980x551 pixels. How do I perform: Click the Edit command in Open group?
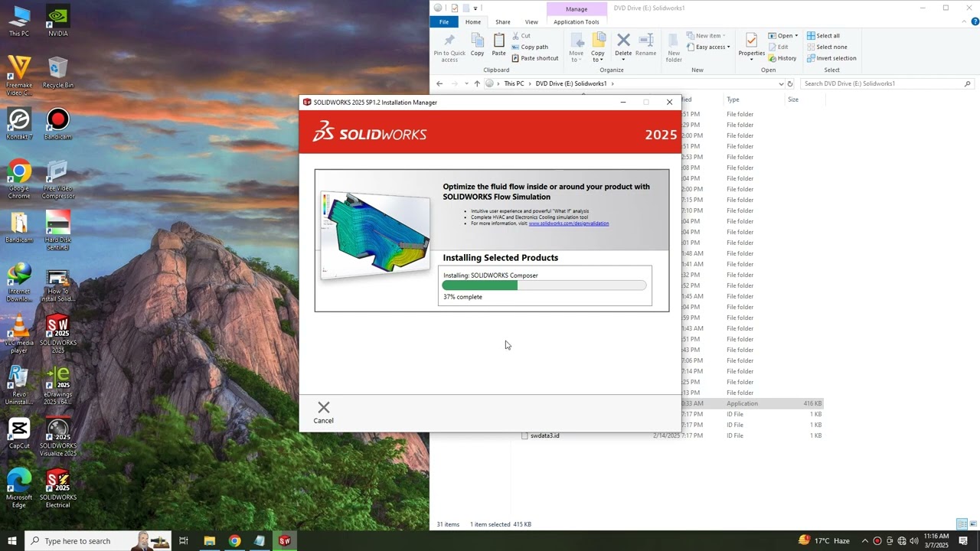(778, 47)
